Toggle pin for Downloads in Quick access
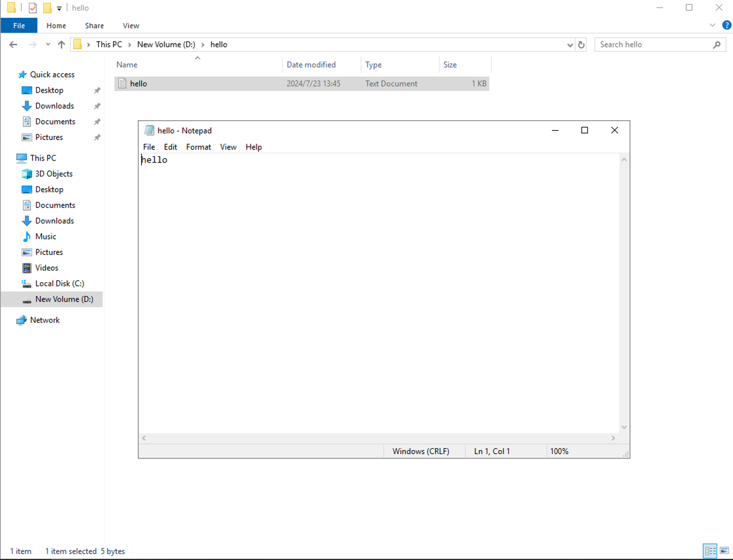Viewport: 733px width, 560px height. tap(97, 105)
